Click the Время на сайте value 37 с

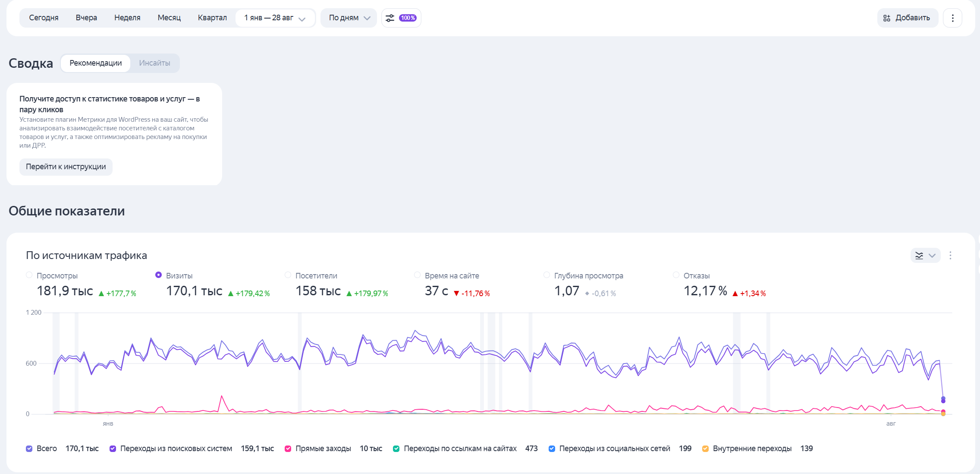[437, 291]
